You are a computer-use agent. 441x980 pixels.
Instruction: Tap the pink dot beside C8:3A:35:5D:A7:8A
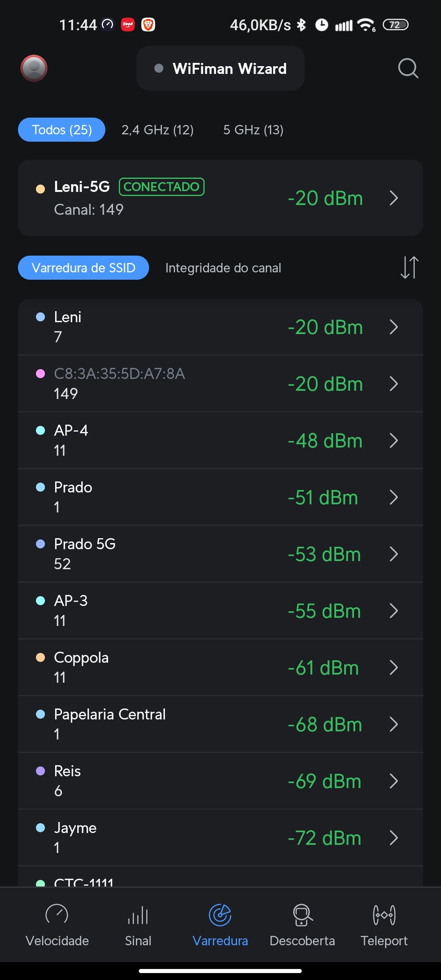[x=40, y=374]
